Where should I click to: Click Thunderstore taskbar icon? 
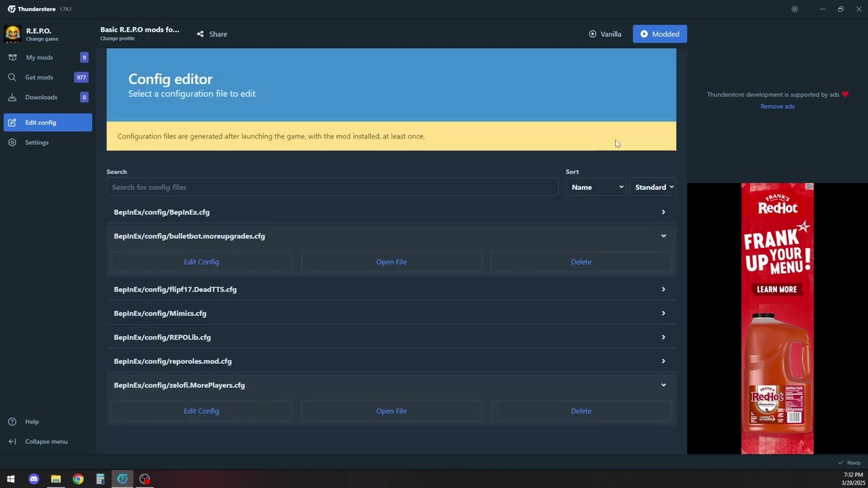click(x=122, y=479)
